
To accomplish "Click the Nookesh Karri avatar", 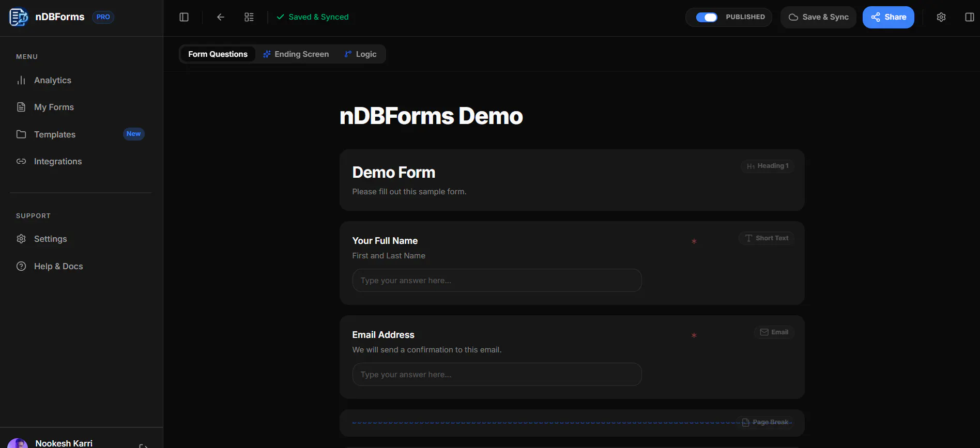I will (18, 443).
